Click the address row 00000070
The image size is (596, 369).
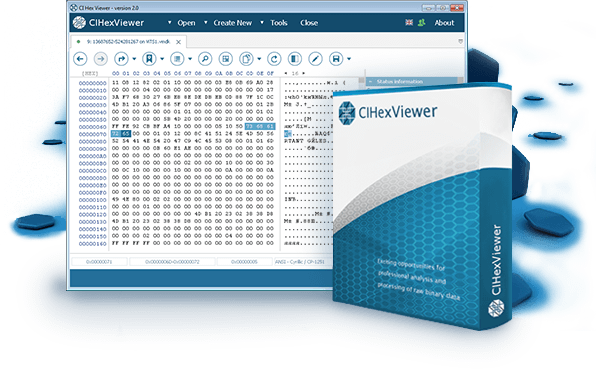(92, 134)
